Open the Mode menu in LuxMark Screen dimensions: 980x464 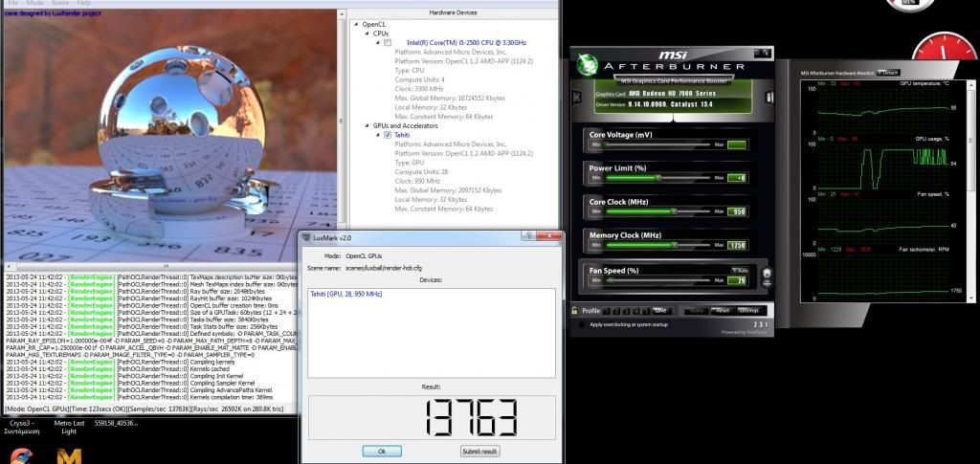34,3
